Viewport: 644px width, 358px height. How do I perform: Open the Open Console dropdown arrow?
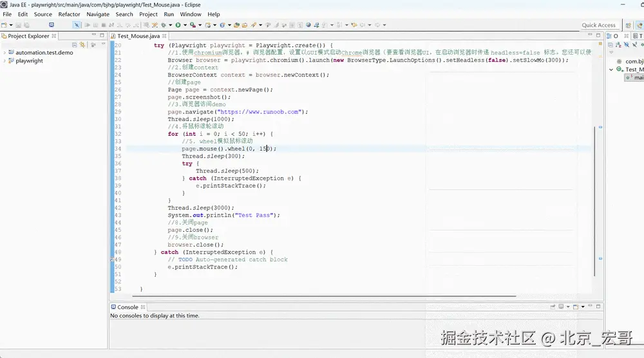[x=583, y=306]
